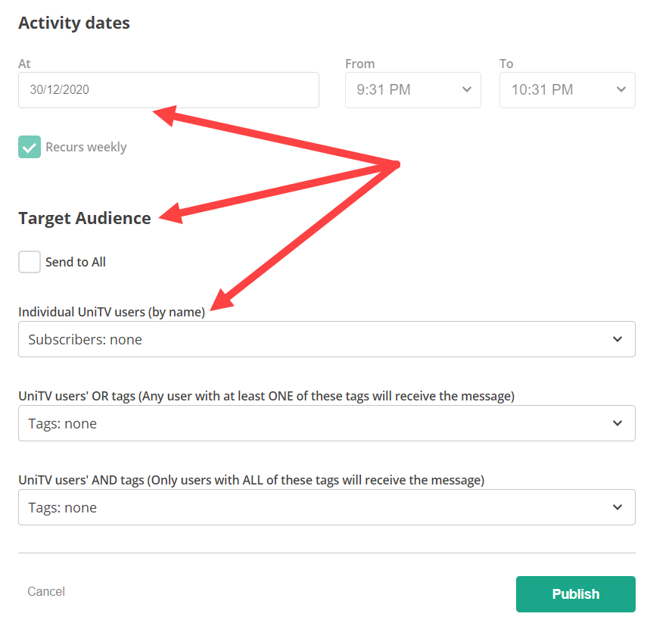672x623 pixels.
Task: Click the Cancel link
Action: tap(46, 592)
